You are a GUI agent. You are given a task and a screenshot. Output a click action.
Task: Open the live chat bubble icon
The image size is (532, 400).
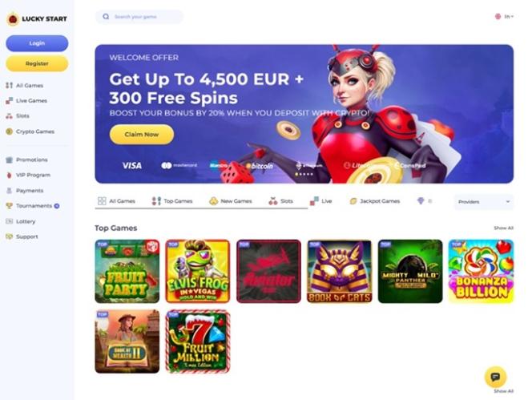point(495,377)
